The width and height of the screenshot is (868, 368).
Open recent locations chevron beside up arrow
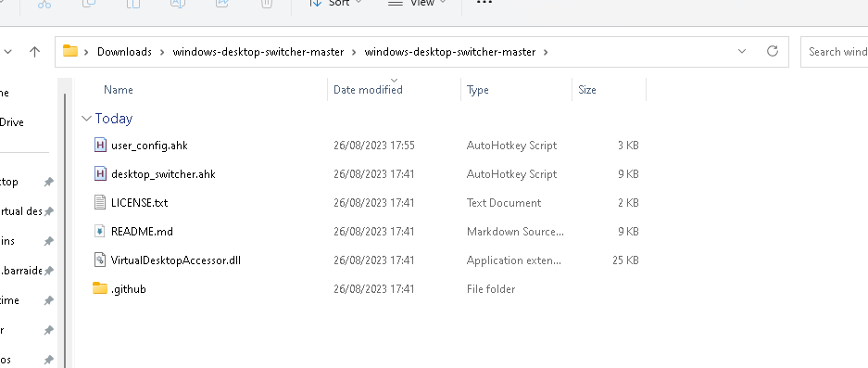(x=8, y=52)
